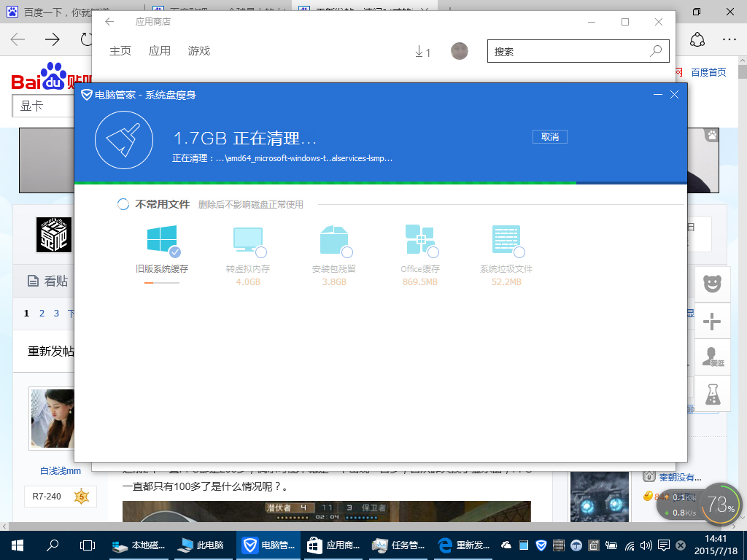This screenshot has width=747, height=560.
Task: Select the 旧版系统缓存 Windows logo icon
Action: click(x=162, y=238)
